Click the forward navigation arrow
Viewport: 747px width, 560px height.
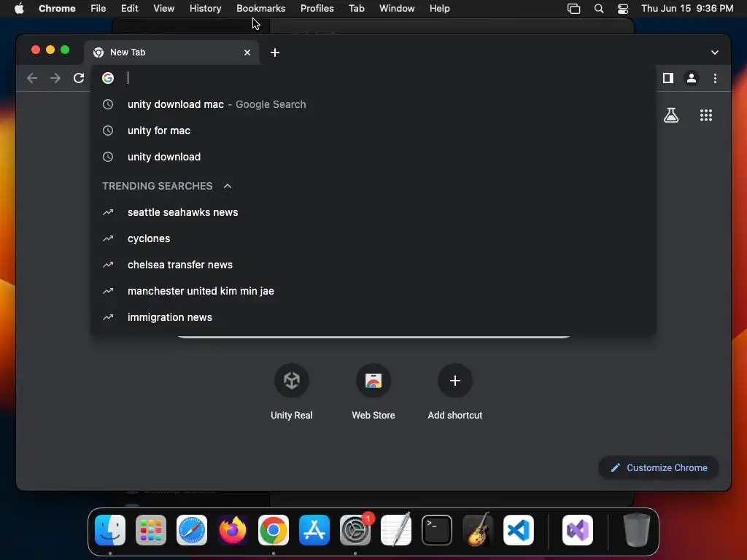55,78
